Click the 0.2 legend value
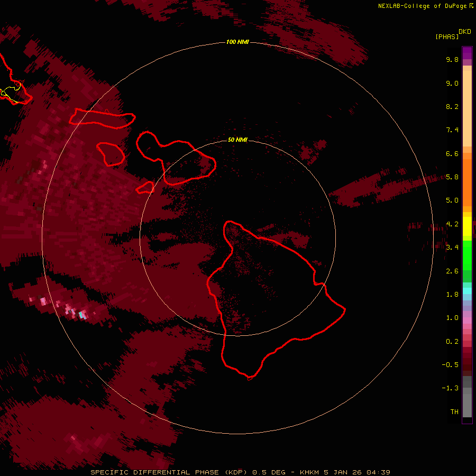476x476 pixels. [452, 342]
